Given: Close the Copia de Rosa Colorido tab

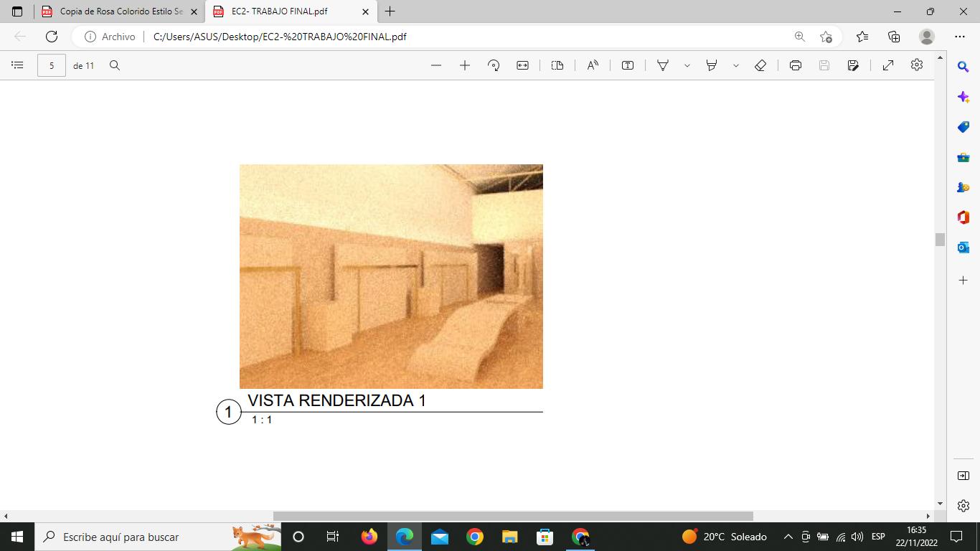Looking at the screenshot, I should coord(194,11).
